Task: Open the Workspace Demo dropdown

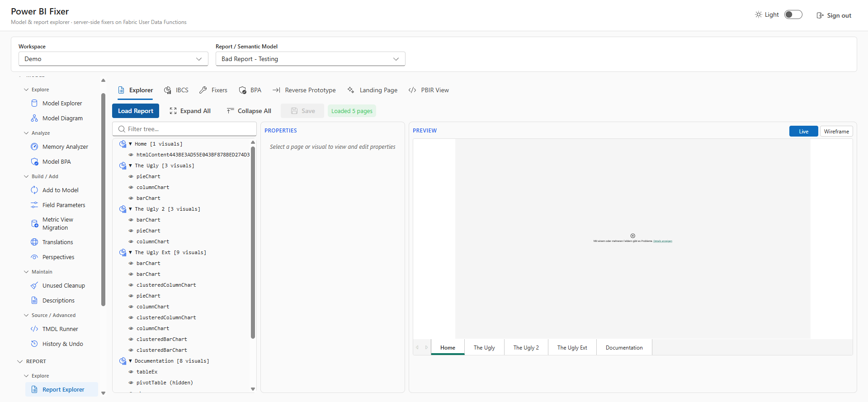Action: click(x=113, y=59)
